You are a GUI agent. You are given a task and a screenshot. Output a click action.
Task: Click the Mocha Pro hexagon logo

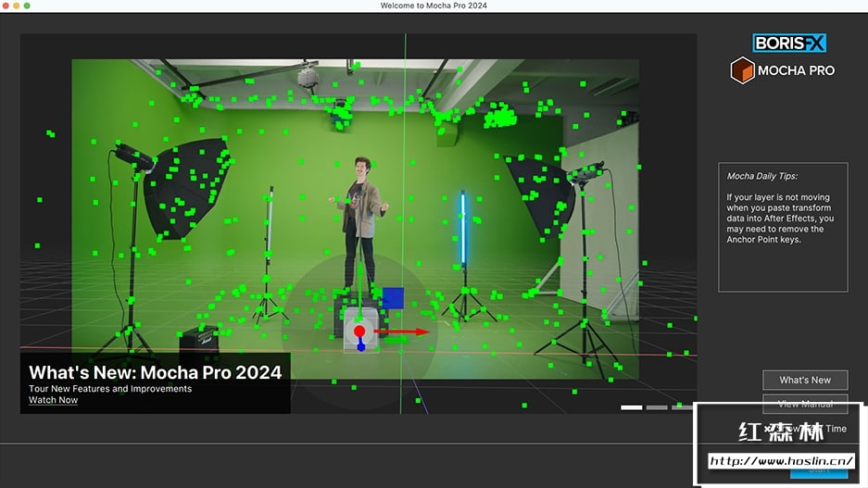(742, 70)
